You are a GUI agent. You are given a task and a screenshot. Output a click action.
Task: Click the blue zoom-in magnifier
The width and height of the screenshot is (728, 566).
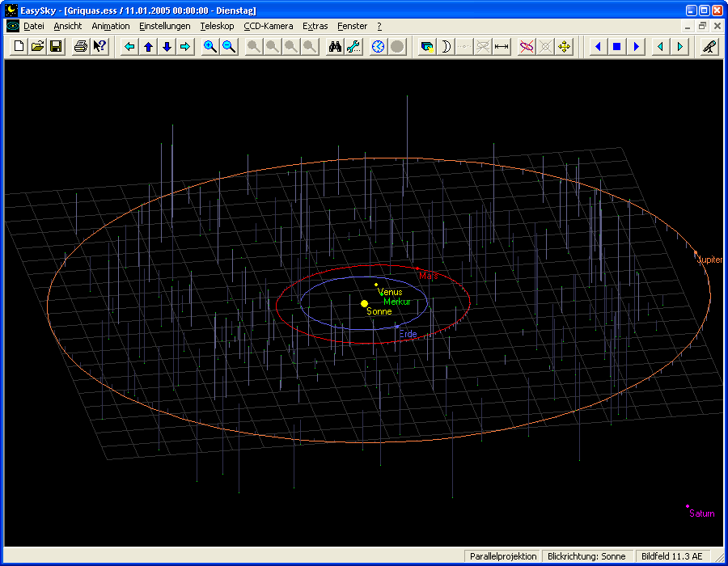click(x=210, y=47)
